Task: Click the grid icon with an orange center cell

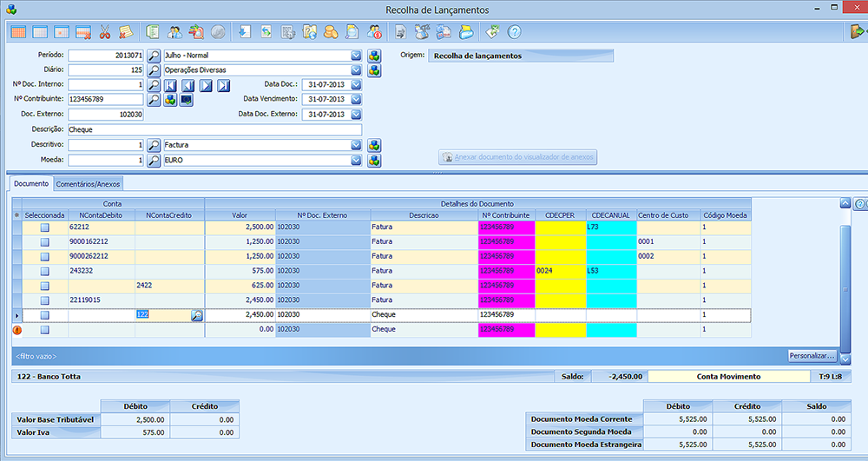Action: (62, 32)
